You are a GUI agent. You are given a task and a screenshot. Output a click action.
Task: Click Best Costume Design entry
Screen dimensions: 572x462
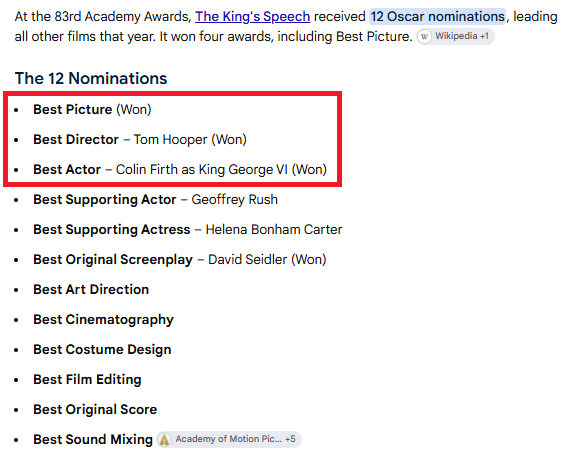[x=102, y=350]
